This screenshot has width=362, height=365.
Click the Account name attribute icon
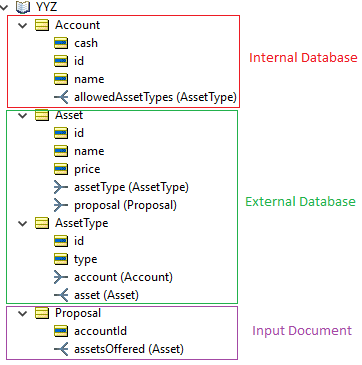(61, 79)
